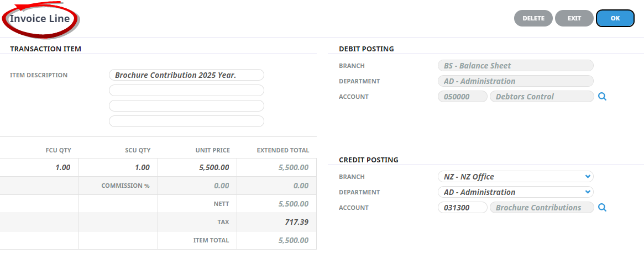
Task: Click the Brochure Contributions account name field
Action: point(542,208)
